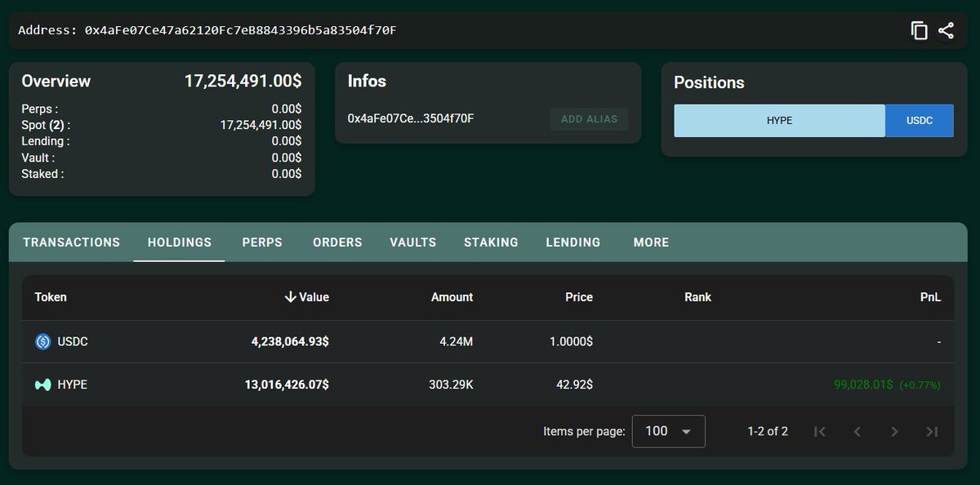Screen dimensions: 980x485
Task: Click the USDC token logo icon
Action: point(43,341)
